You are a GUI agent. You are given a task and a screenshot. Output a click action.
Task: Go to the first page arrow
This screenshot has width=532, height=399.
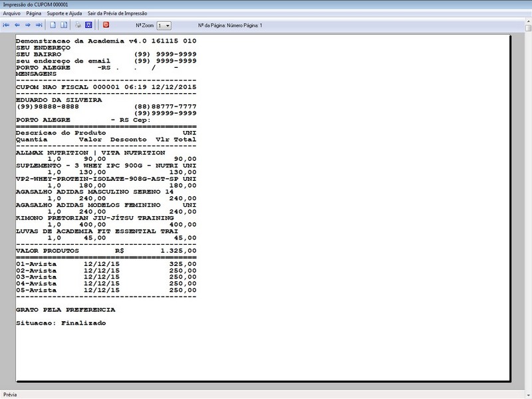tap(6, 25)
